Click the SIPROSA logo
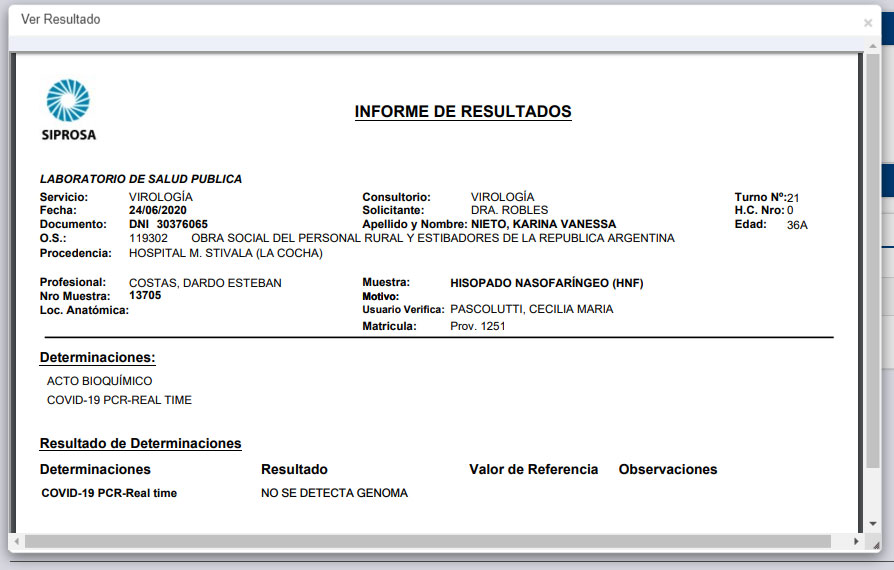 pyautogui.click(x=68, y=109)
